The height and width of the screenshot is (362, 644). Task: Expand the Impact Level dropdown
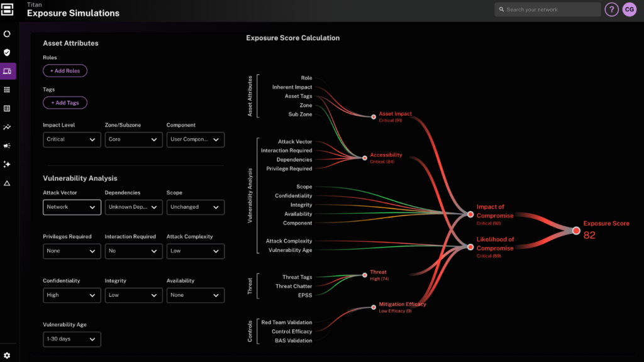click(x=72, y=139)
